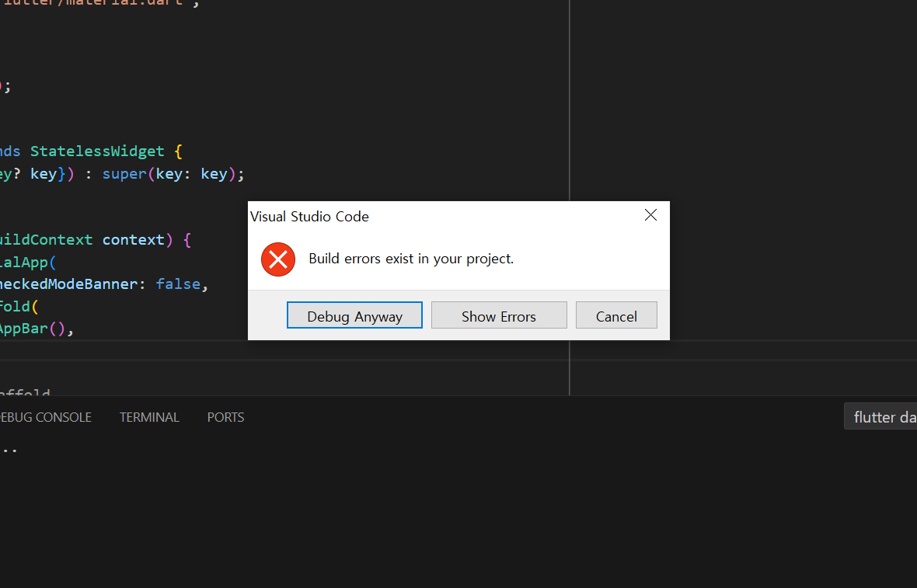The height and width of the screenshot is (588, 917).
Task: Click the 'context' parameter in the code
Action: coord(134,240)
